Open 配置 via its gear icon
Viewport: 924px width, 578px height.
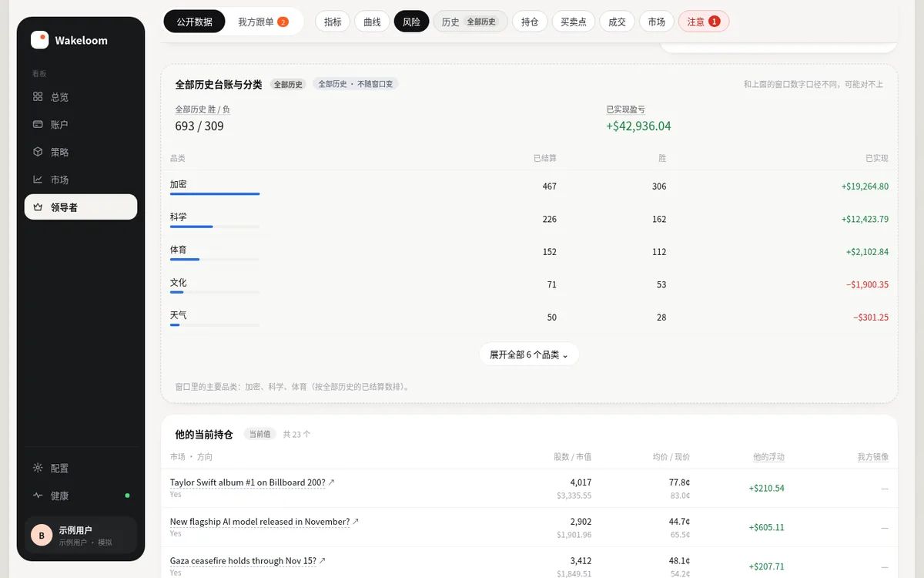[x=38, y=468]
